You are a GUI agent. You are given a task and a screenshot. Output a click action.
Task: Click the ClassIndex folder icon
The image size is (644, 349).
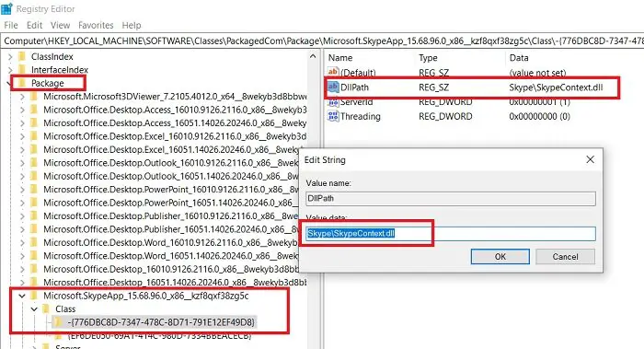(x=22, y=56)
